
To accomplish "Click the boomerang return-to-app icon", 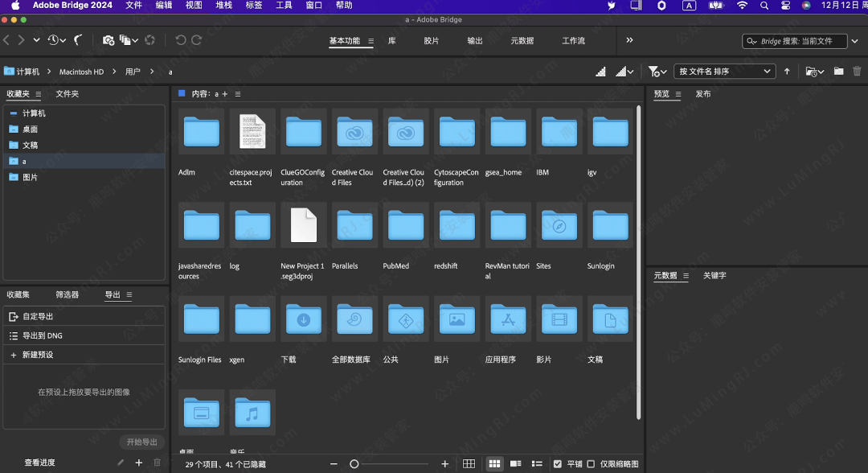I will coord(78,39).
